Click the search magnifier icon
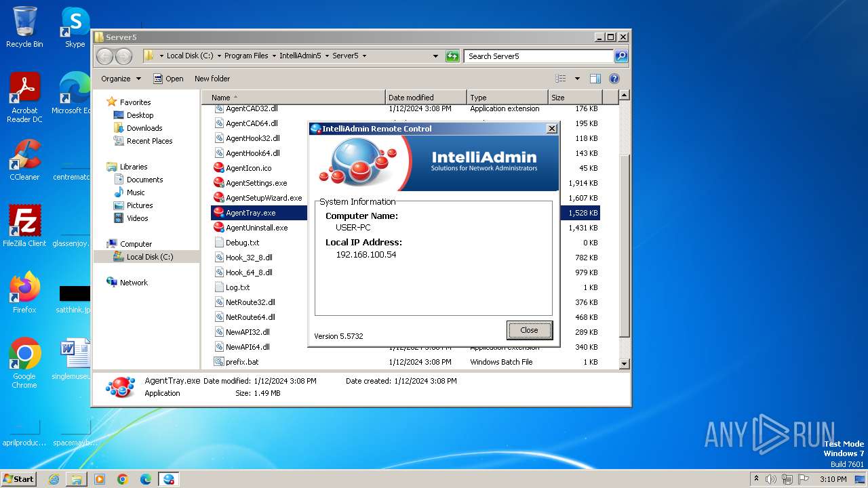This screenshot has height=488, width=868. [621, 56]
